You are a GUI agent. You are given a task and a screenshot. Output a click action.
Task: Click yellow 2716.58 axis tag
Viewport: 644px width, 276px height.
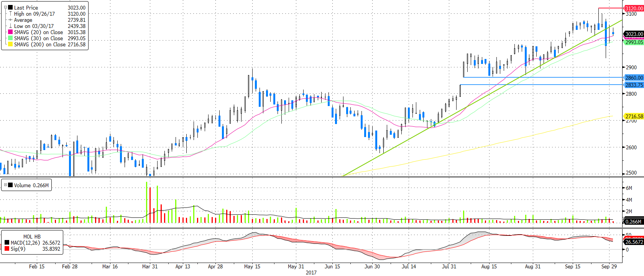point(634,116)
